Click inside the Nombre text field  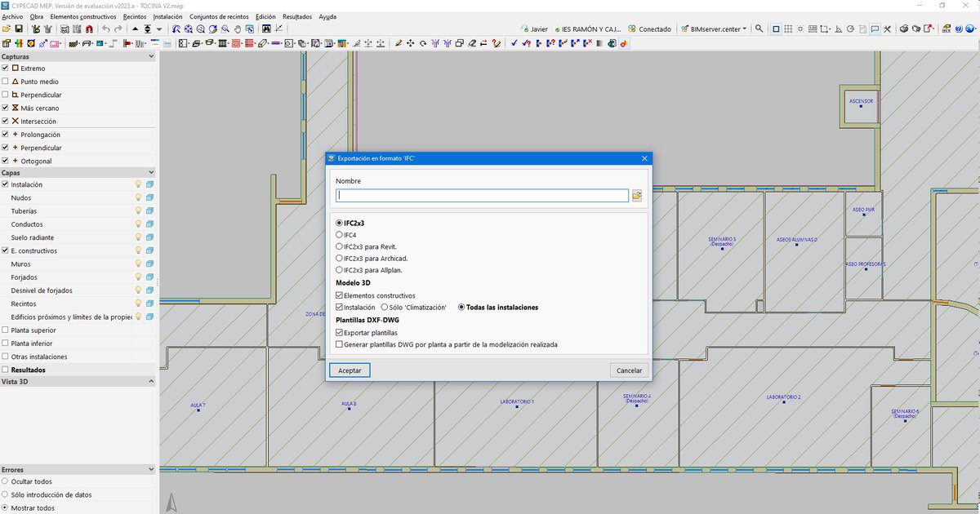[x=482, y=196]
